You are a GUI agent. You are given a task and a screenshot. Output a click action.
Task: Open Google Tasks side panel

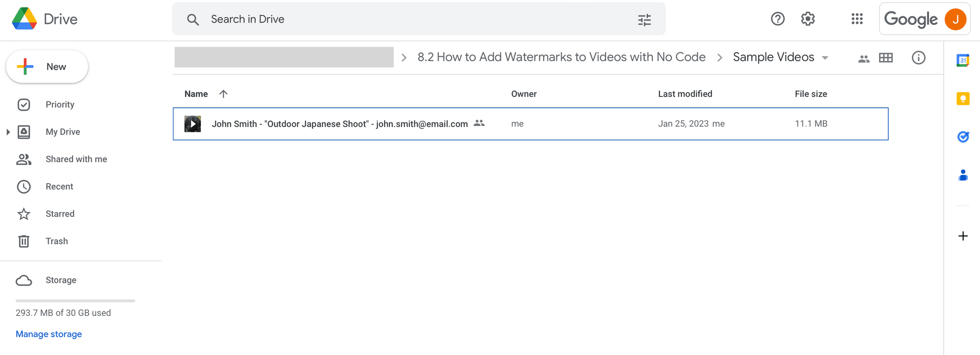963,137
